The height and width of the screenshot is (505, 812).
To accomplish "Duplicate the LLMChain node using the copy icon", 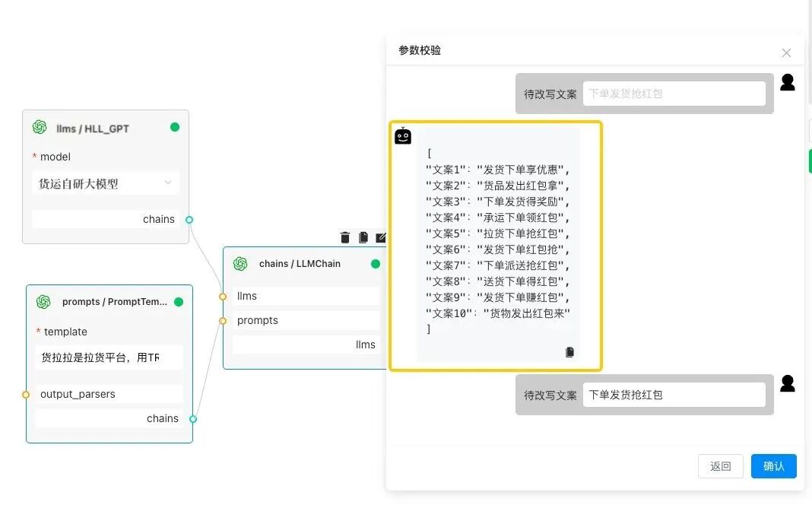I will [363, 237].
